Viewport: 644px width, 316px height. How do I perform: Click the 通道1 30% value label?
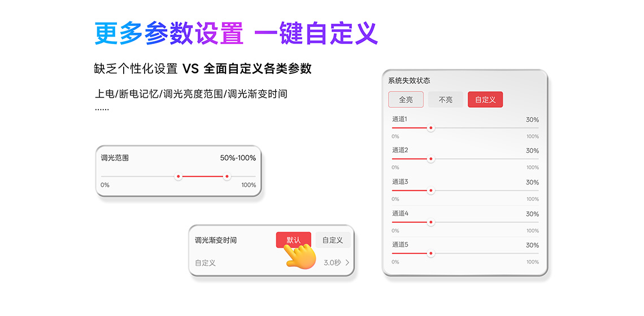coord(532,120)
